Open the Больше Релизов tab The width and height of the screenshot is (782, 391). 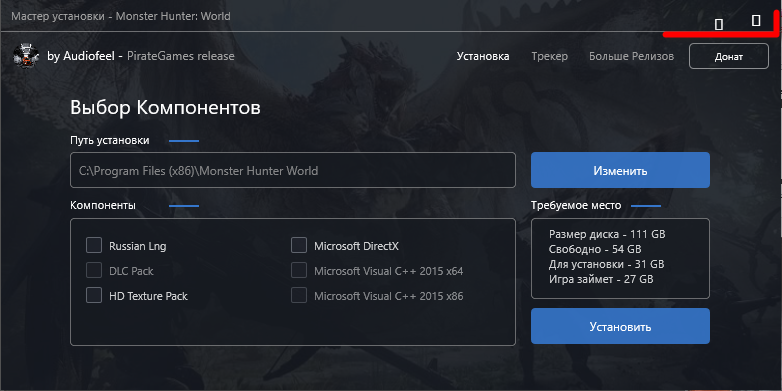pos(631,56)
